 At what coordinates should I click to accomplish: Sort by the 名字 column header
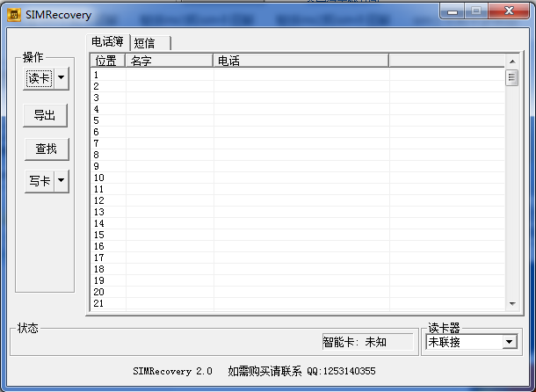[169, 61]
